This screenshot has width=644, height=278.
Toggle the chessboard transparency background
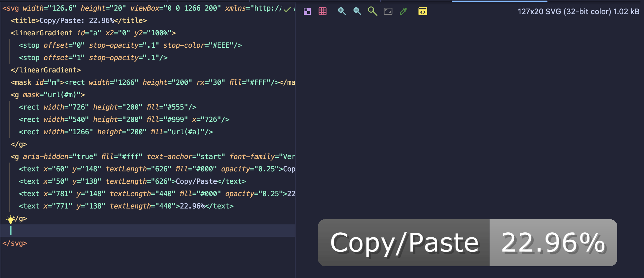point(307,11)
